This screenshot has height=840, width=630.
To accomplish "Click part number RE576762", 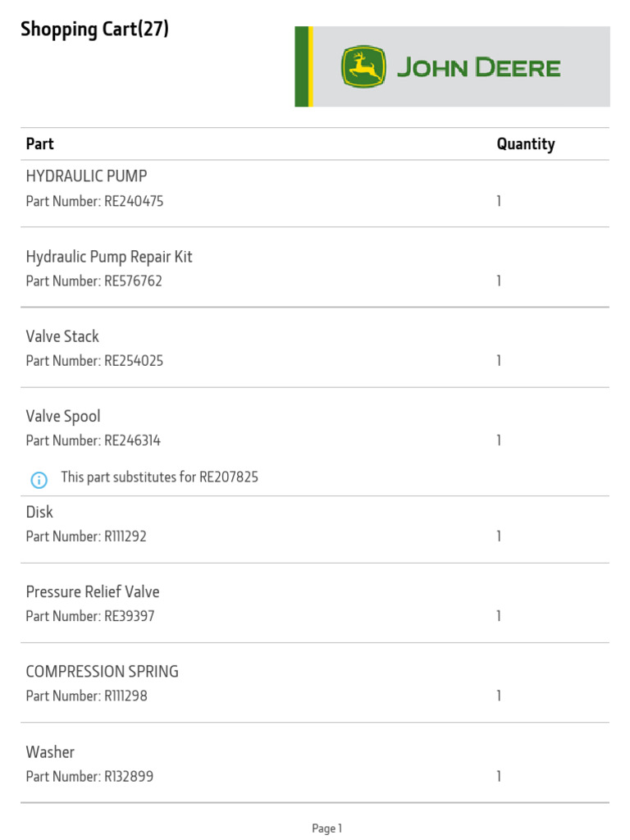I will coord(133,281).
